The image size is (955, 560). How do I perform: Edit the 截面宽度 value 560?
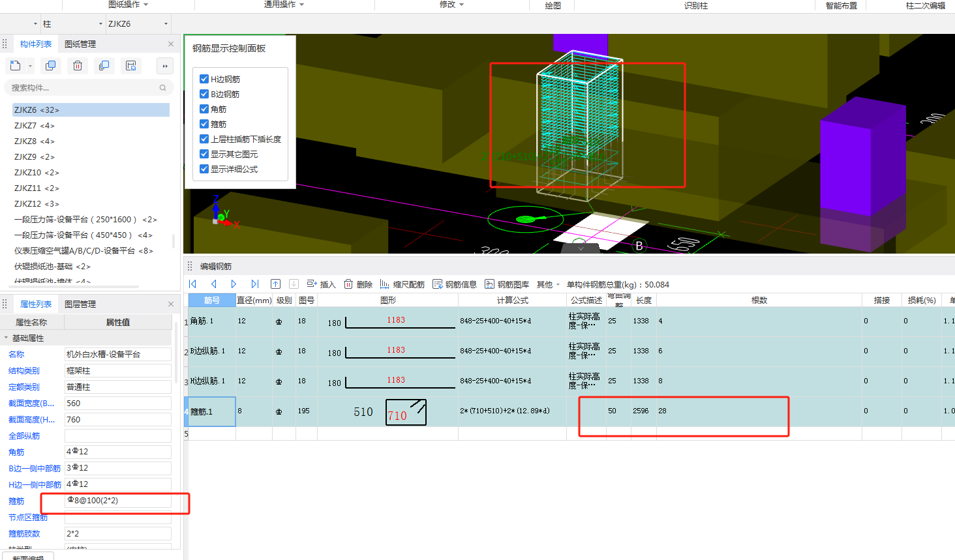(x=118, y=403)
